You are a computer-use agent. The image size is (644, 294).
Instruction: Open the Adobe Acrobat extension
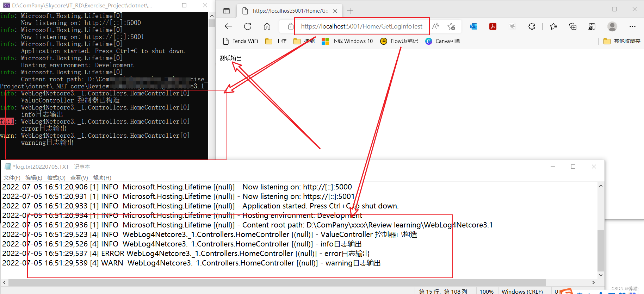493,26
